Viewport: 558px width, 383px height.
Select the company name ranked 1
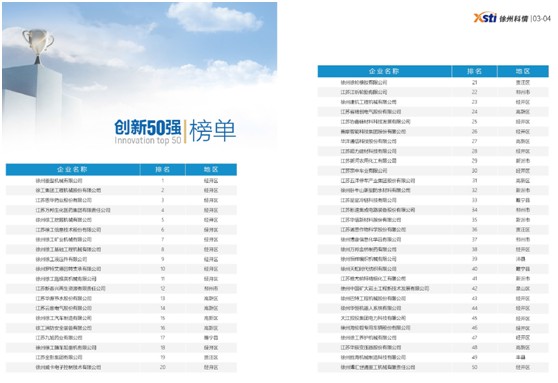pos(59,181)
